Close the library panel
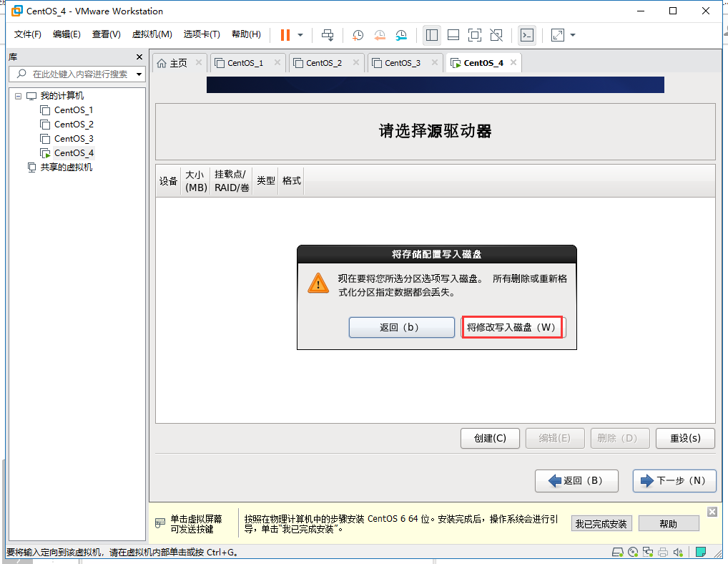728x564 pixels. coord(139,57)
